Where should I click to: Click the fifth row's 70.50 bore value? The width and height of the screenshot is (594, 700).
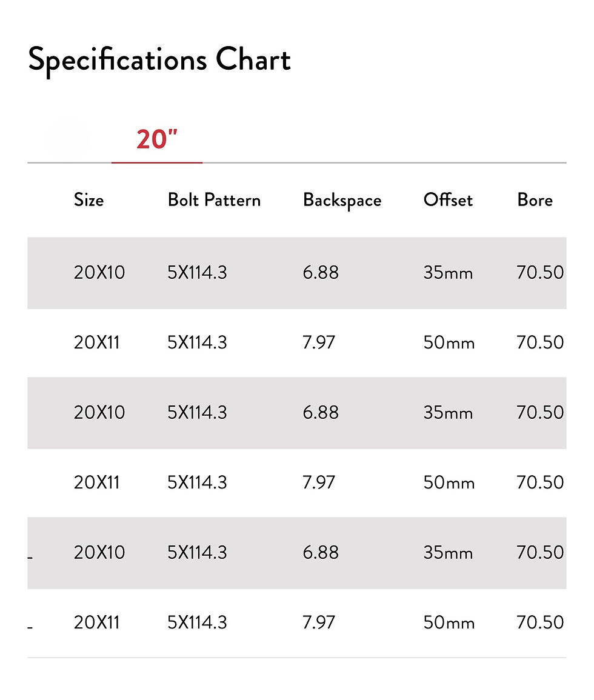(540, 553)
